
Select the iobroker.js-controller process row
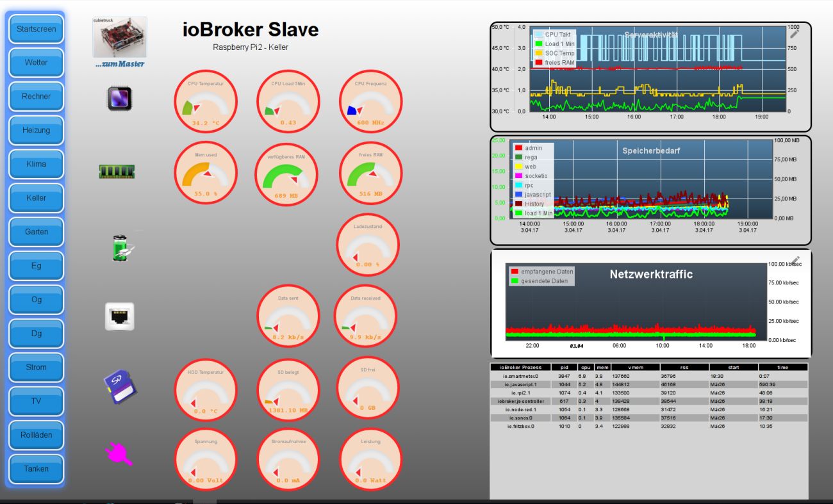[x=649, y=401]
